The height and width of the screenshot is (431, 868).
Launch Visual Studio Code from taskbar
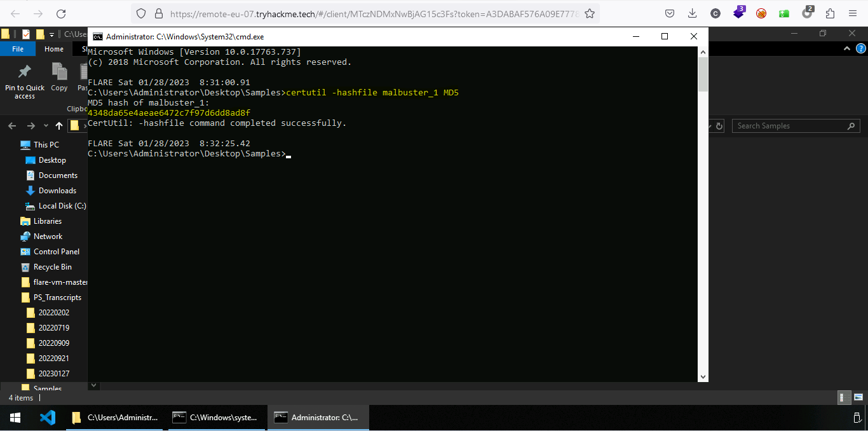48,418
